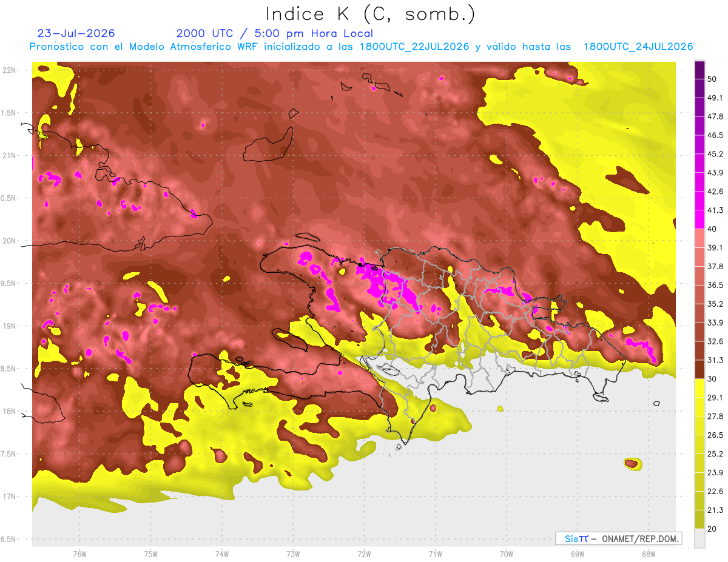Click the colorbar value '23.9'
The height and width of the screenshot is (562, 728).
[715, 473]
